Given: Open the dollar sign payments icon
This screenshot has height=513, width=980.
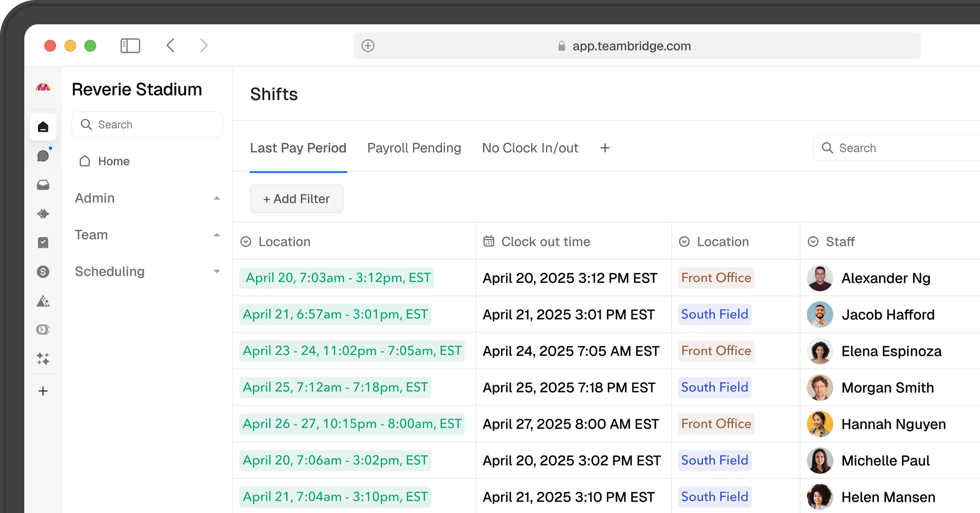Looking at the screenshot, I should tap(43, 272).
